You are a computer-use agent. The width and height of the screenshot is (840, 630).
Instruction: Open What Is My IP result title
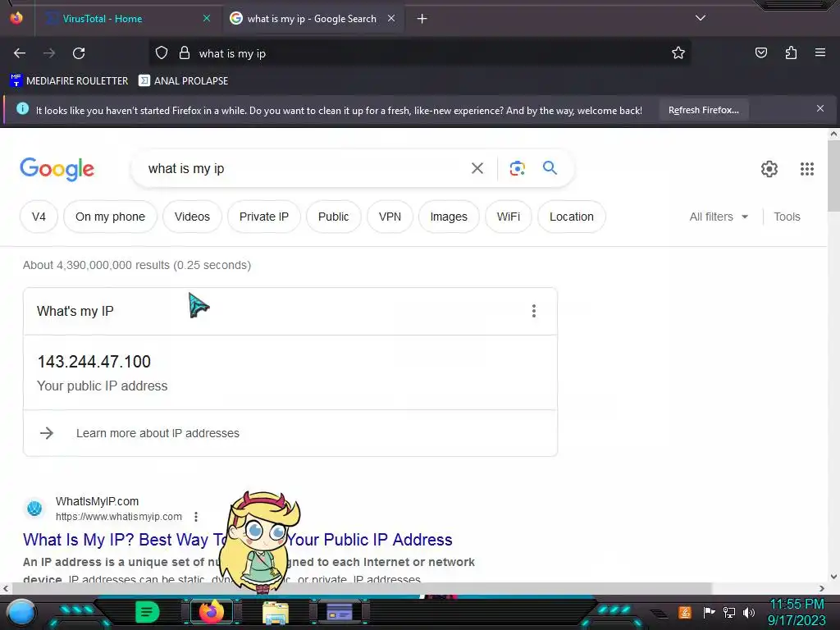click(x=237, y=540)
